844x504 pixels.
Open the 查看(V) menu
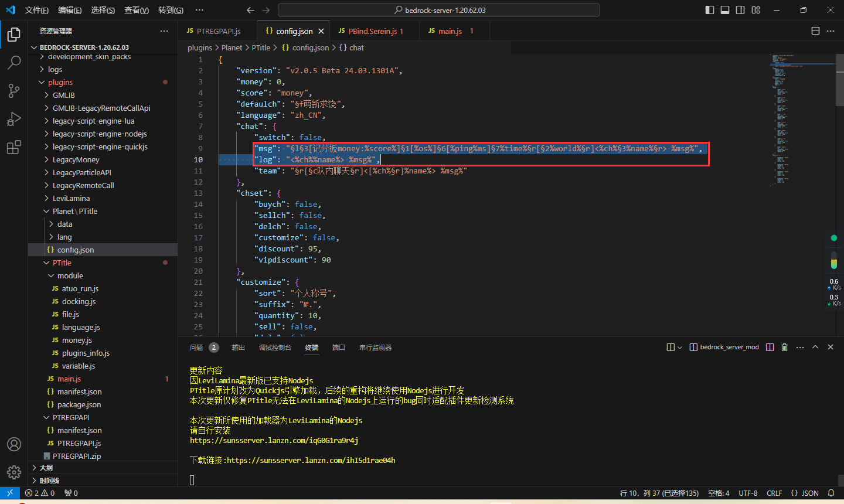pos(137,10)
